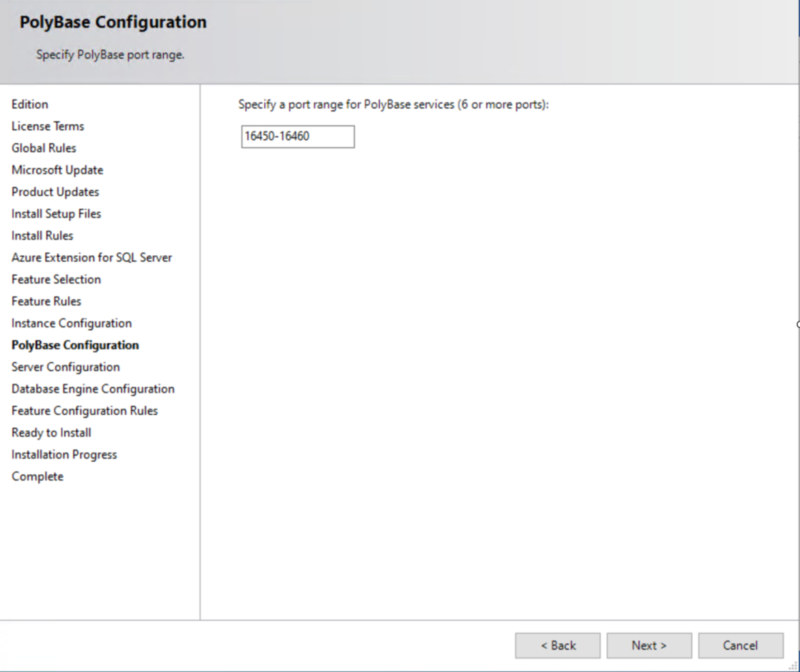This screenshot has width=800, height=672.
Task: Click inside the port range field
Action: (297, 136)
